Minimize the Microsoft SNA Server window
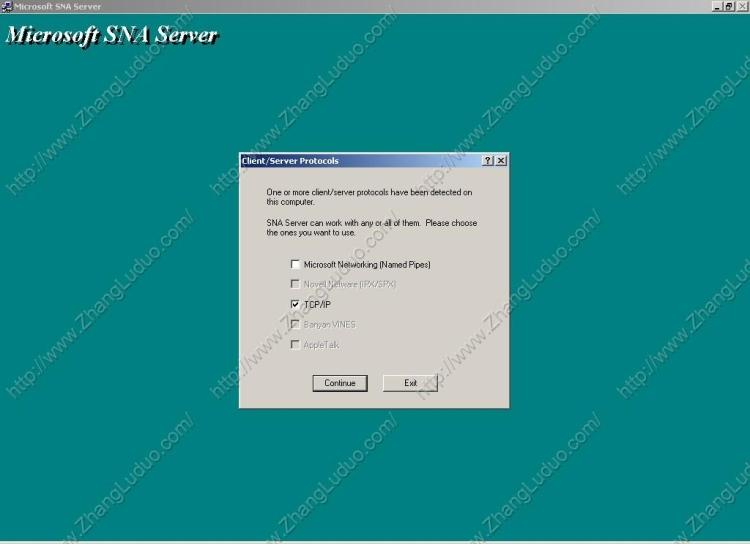Screen dimensions: 750x544 (x=717, y=6)
